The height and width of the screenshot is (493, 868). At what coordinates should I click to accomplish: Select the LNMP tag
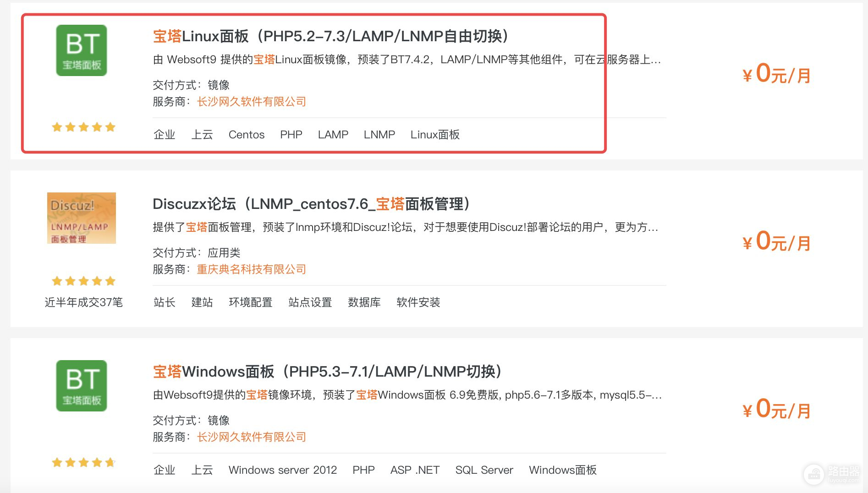click(x=379, y=135)
